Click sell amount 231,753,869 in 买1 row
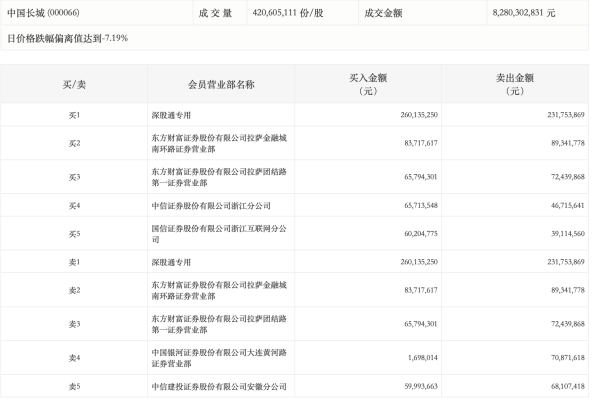 (566, 115)
